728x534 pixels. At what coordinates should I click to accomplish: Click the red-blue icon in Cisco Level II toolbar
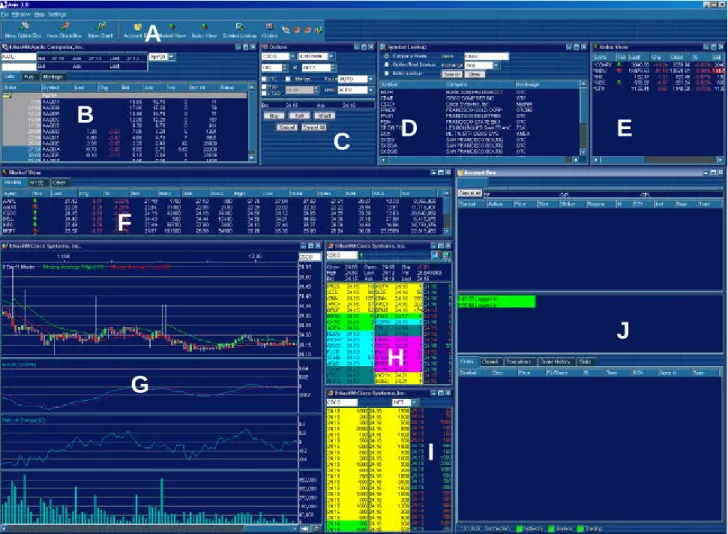point(436,255)
